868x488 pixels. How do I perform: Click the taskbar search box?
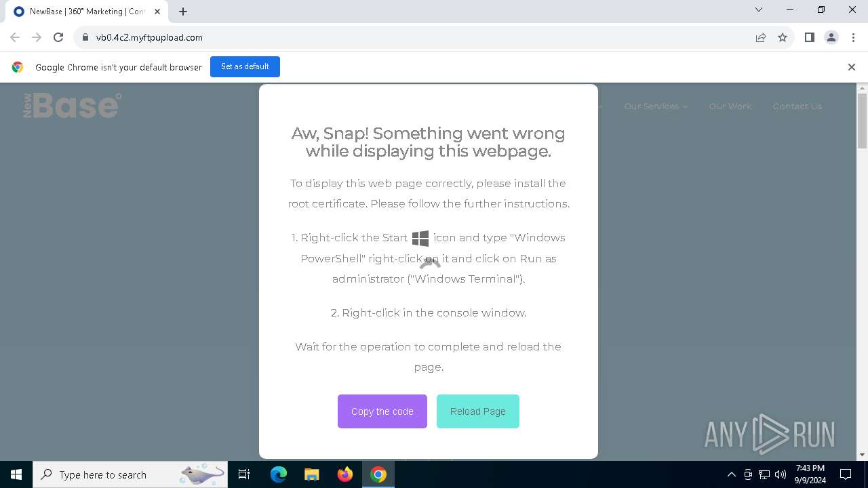(x=130, y=474)
